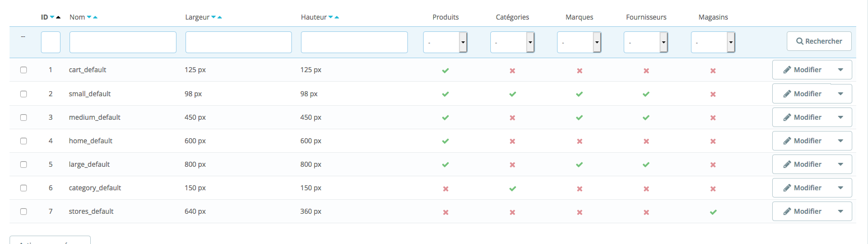Viewport: 868px width, 244px height.
Task: Click the Rechercher search button
Action: (x=819, y=41)
